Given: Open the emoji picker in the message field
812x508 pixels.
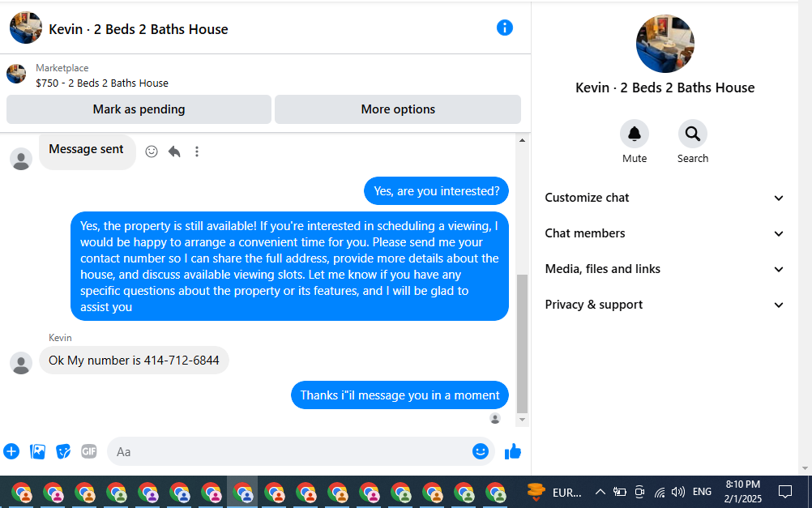Looking at the screenshot, I should (x=480, y=451).
